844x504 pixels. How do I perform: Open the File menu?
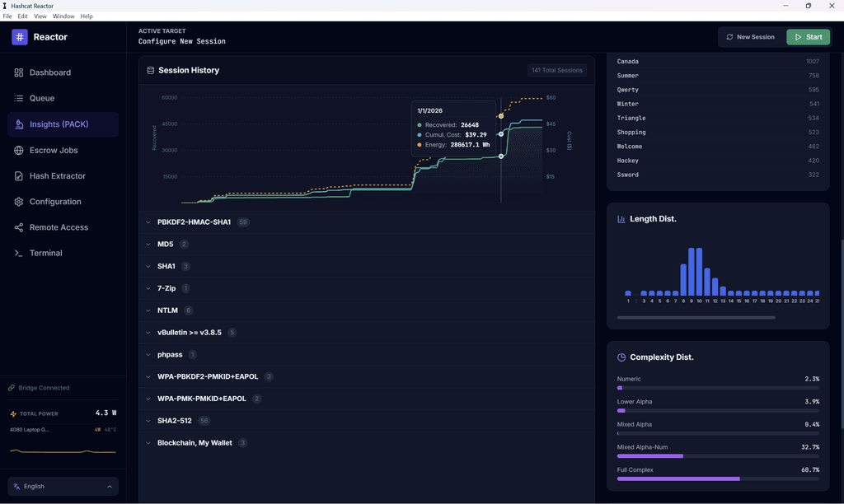7,15
